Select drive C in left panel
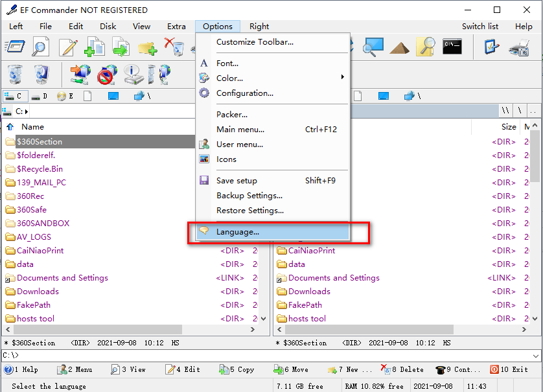 coord(14,97)
